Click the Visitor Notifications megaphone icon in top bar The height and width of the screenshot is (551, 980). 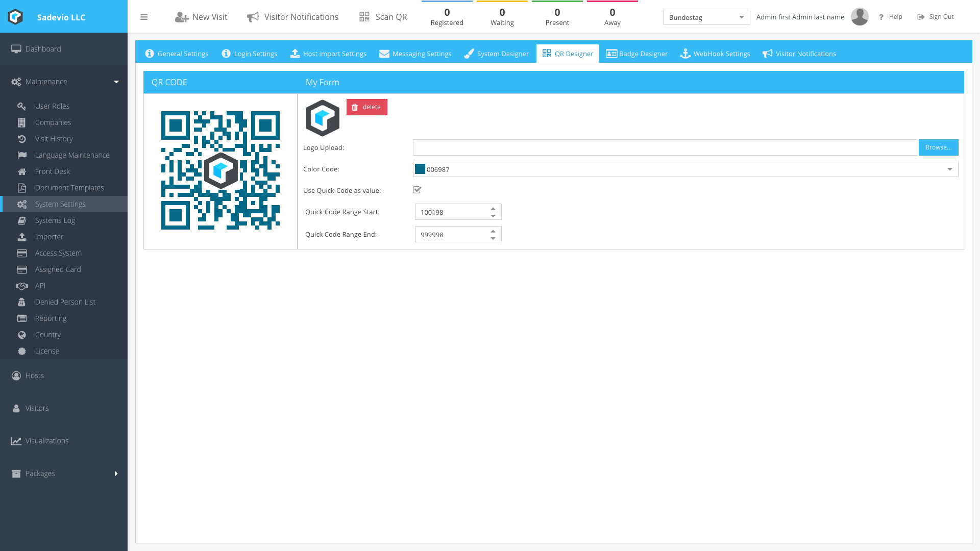pos(253,17)
